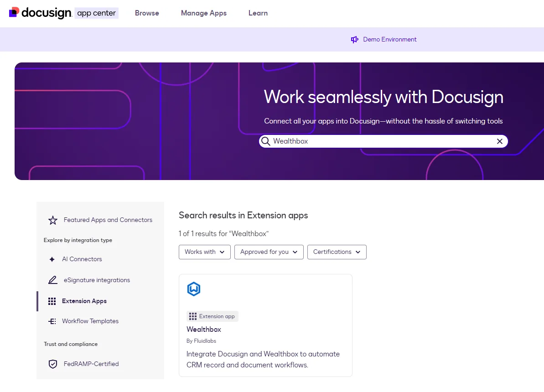Open AI Connectors category
This screenshot has width=544, height=392.
pyautogui.click(x=82, y=259)
